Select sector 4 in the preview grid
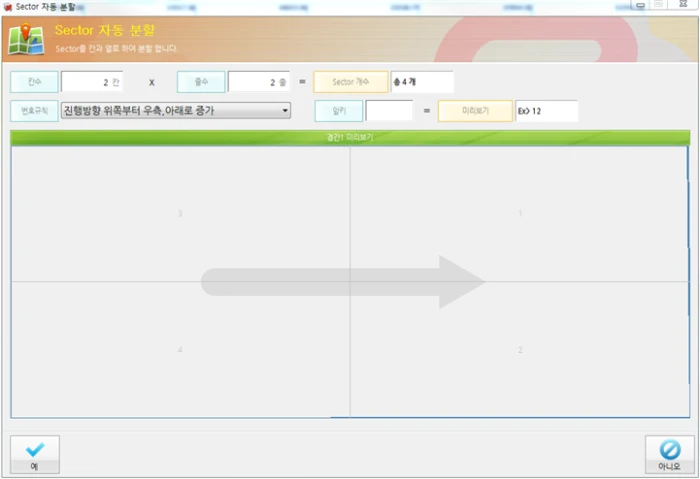This screenshot has width=700, height=479. click(180, 350)
